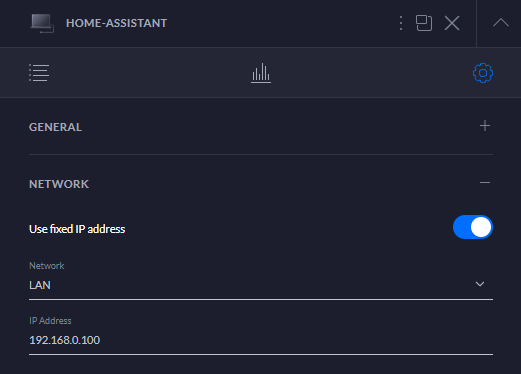Expand the GENERAL section with plus icon
The image size is (521, 374).
[485, 126]
